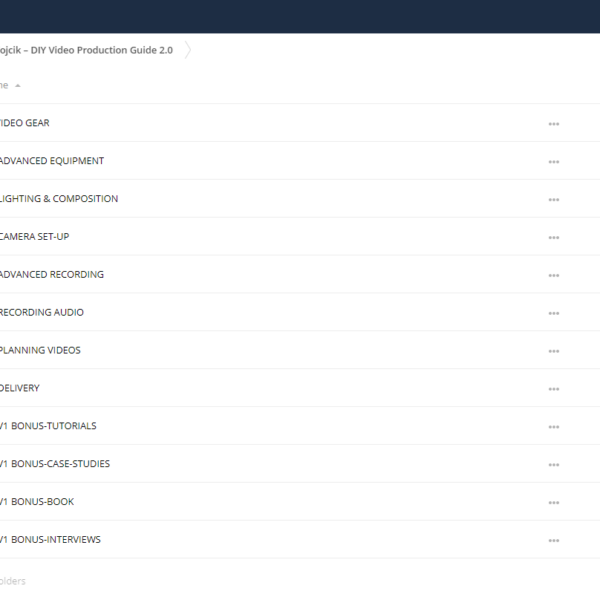Open more options for BONUS-INTERVIEWS folder

pos(554,541)
